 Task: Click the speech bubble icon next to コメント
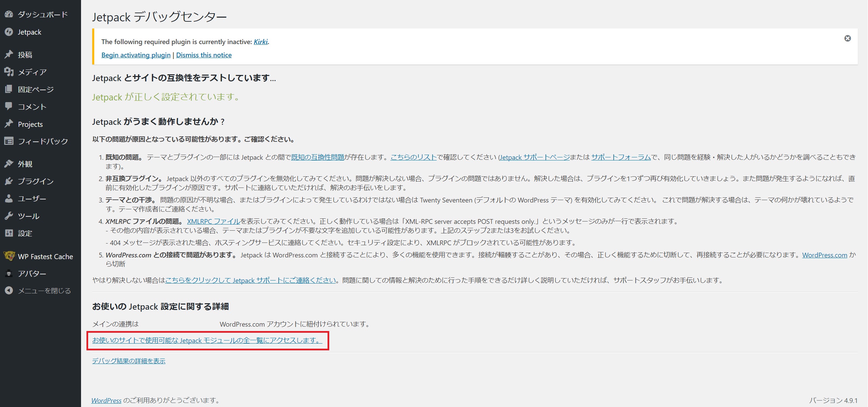point(9,106)
